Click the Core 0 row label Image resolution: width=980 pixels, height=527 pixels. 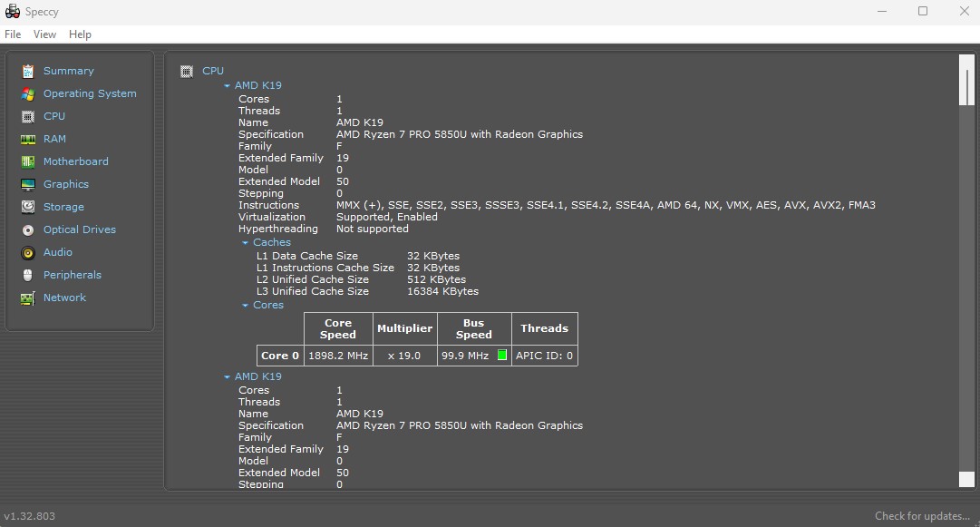click(x=280, y=355)
